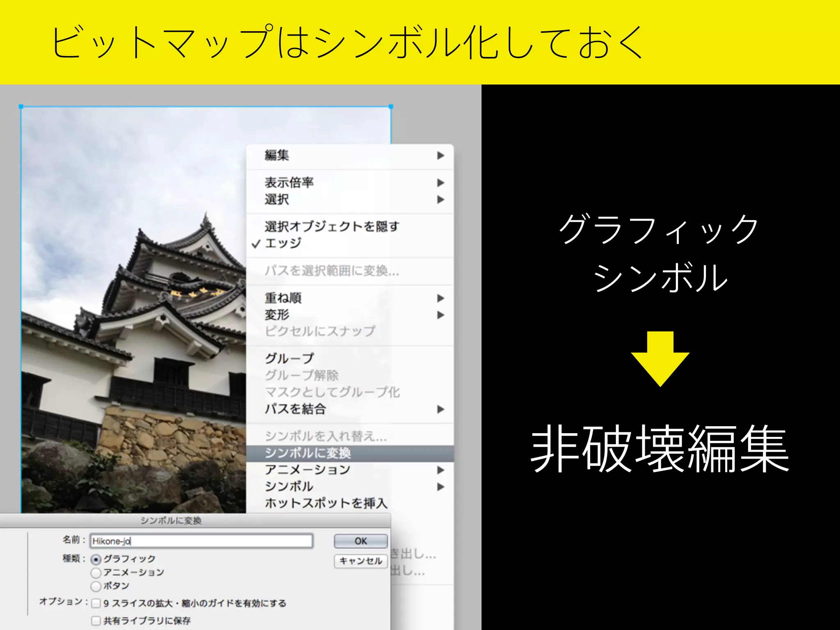Expand the arrow beside 表示倍率
The width and height of the screenshot is (840, 630).
441,183
